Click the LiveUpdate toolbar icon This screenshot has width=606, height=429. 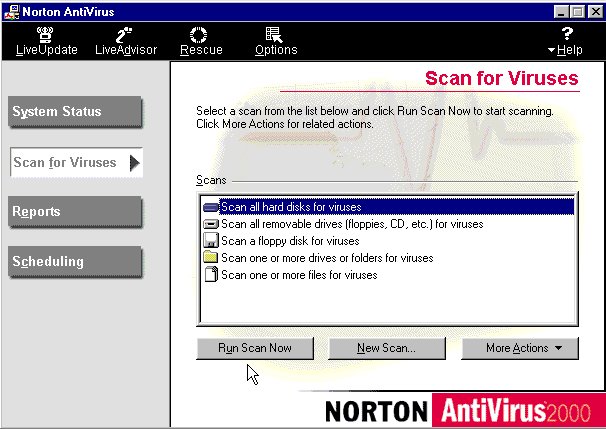click(x=46, y=33)
